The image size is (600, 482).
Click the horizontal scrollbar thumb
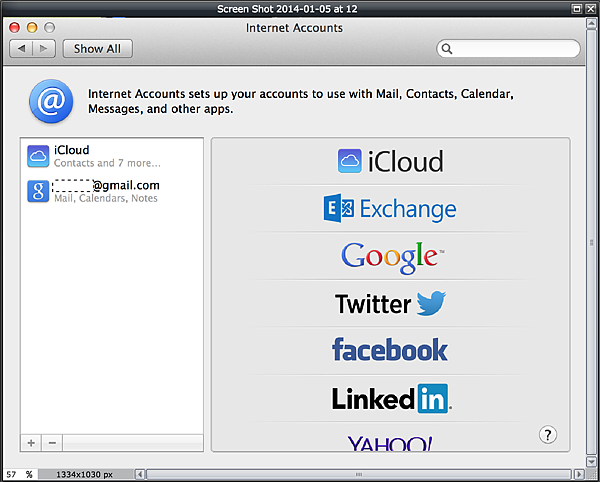pyautogui.click(x=359, y=474)
